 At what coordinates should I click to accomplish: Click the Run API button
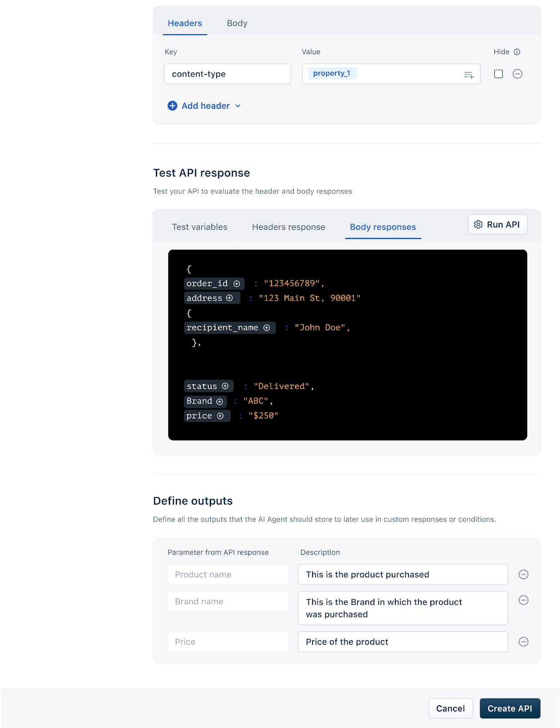[498, 224]
